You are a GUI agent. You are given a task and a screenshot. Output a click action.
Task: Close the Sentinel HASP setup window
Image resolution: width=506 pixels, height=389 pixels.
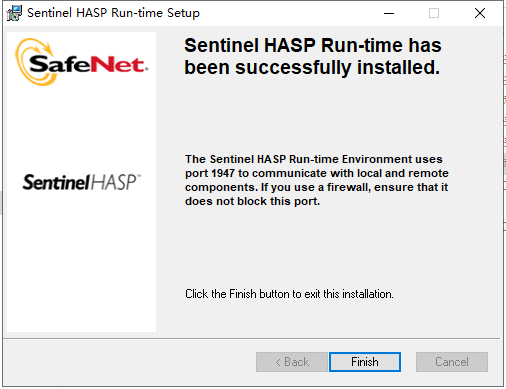480,13
